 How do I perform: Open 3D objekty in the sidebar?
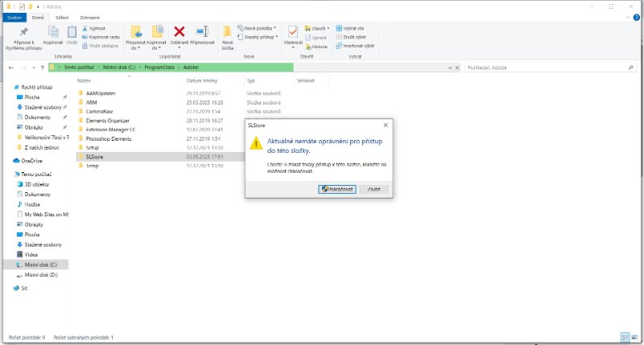point(36,184)
